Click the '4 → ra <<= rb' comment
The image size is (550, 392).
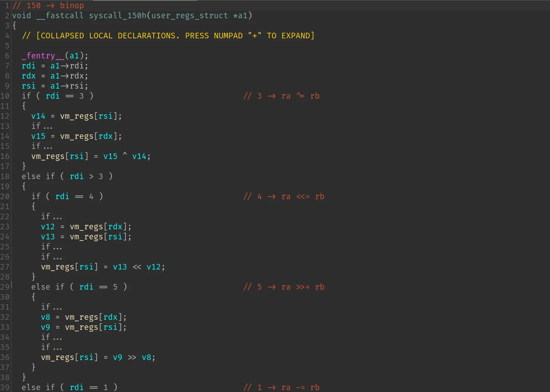point(284,197)
